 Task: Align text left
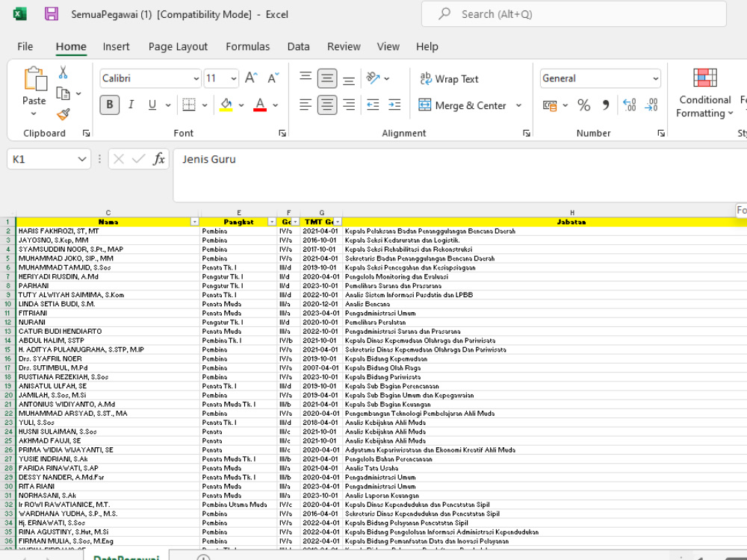[306, 105]
